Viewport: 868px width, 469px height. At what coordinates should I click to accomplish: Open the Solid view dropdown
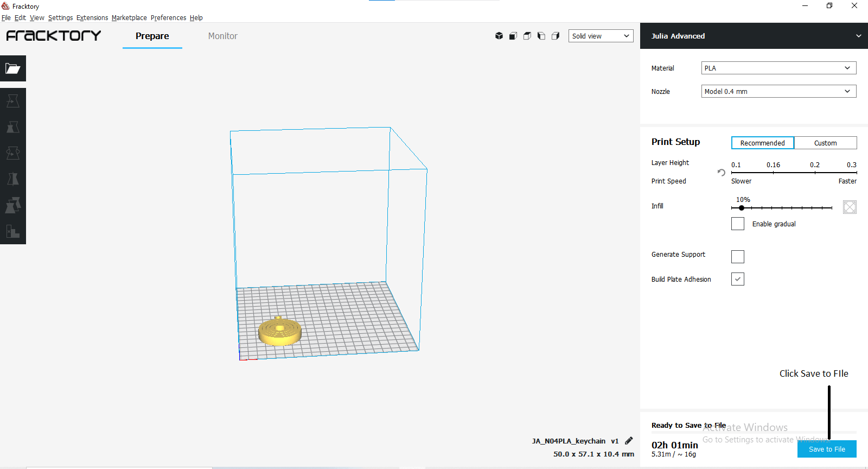(x=601, y=36)
